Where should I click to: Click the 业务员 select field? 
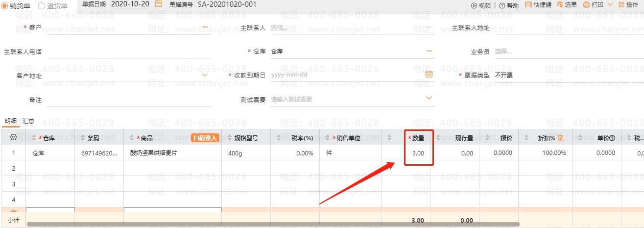(x=569, y=51)
